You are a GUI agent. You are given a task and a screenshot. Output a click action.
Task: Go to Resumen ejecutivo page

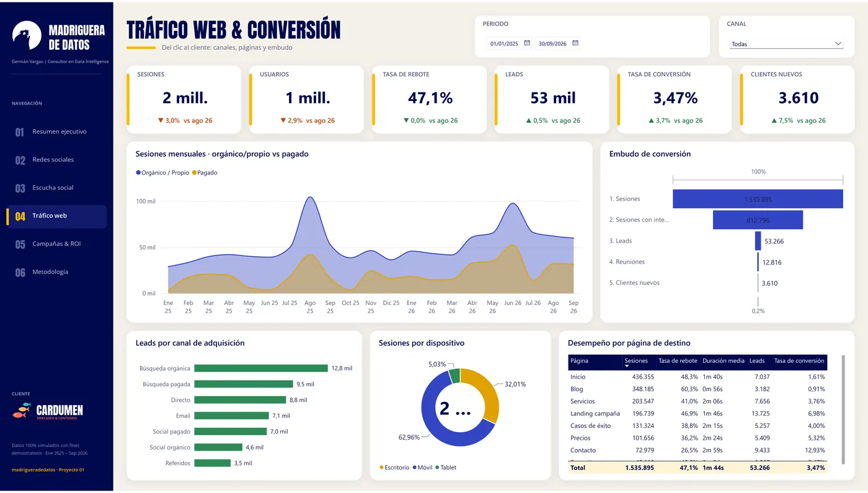[56, 131]
